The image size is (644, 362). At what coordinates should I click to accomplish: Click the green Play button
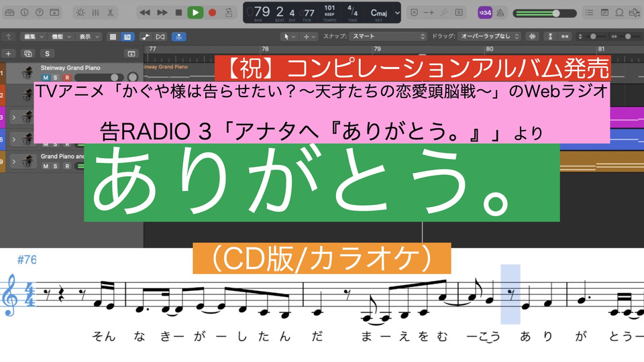pos(195,12)
